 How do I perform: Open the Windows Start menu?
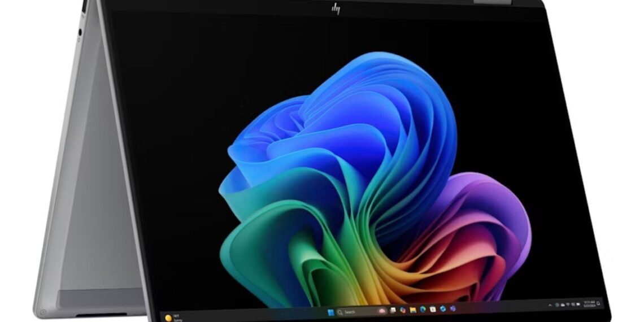(x=331, y=312)
